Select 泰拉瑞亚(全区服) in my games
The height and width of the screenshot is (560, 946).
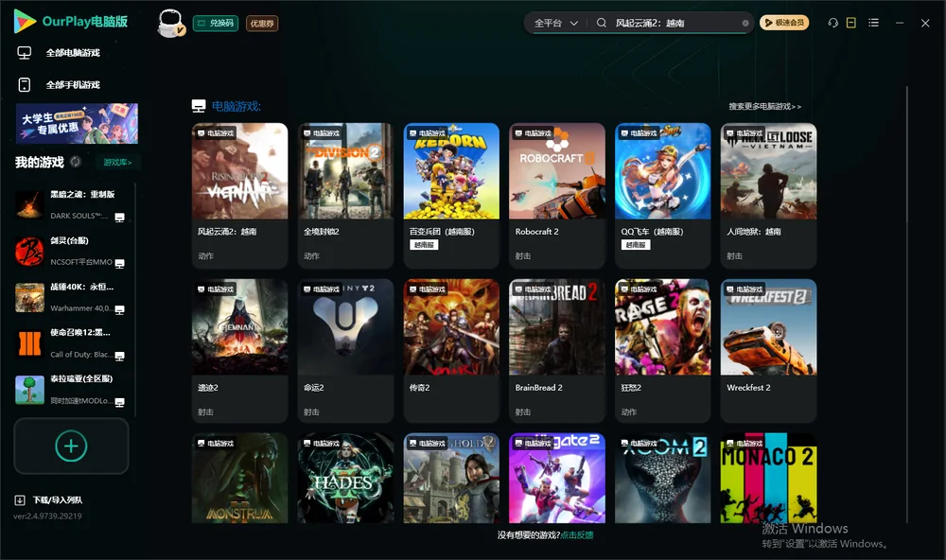[71, 390]
